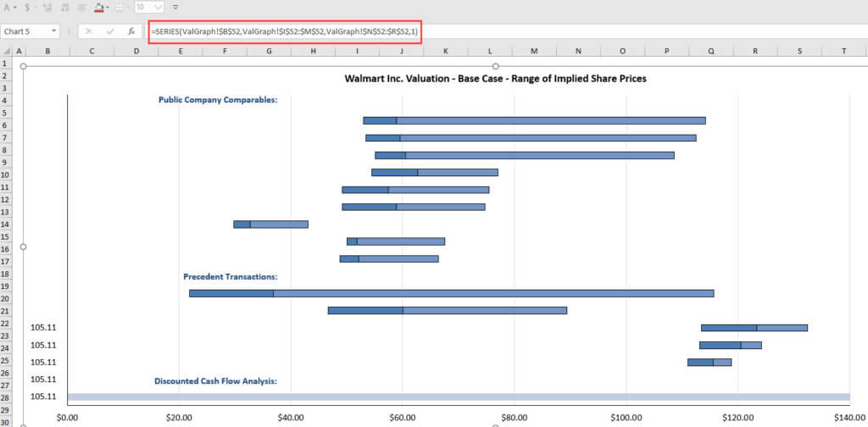Click the Fill Color paint bucket icon
The width and height of the screenshot is (868, 427).
pos(100,7)
